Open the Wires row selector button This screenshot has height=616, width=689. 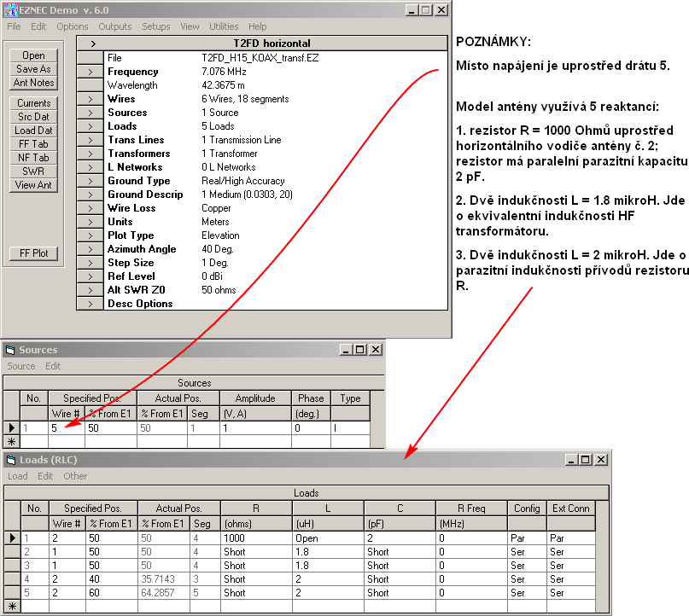tap(91, 99)
